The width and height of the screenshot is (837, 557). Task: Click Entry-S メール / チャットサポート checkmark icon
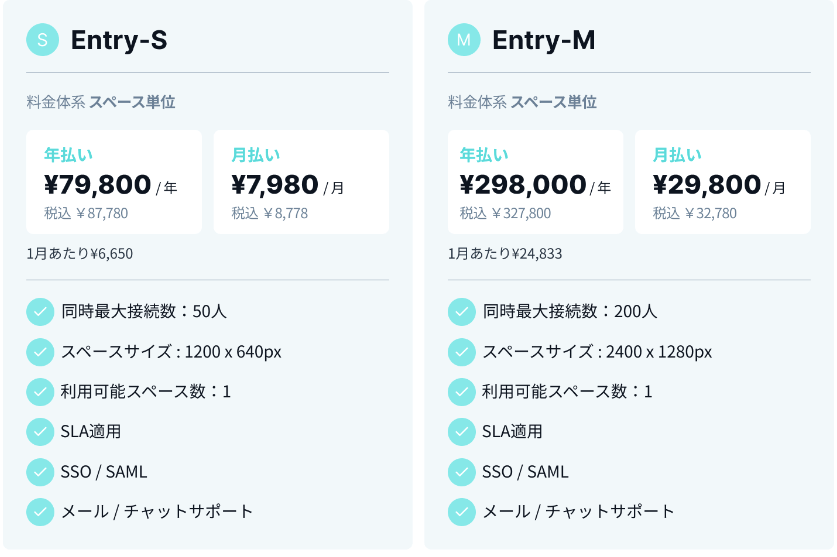(x=40, y=512)
